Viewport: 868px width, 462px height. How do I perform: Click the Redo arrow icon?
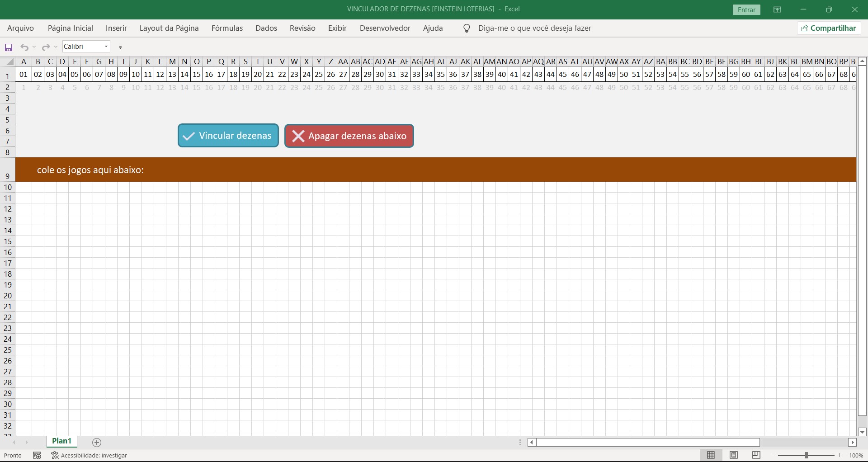45,47
